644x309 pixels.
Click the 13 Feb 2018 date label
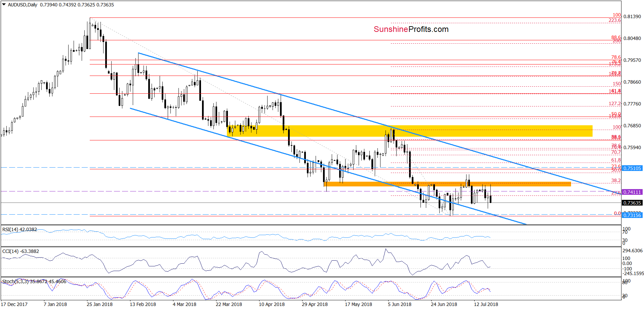[x=143, y=304]
